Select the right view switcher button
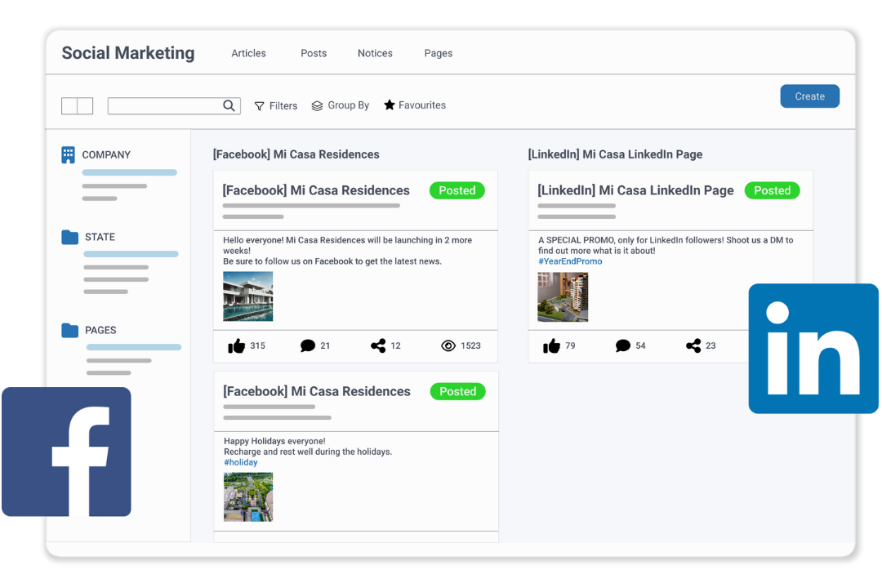The image size is (882, 588). (x=85, y=106)
